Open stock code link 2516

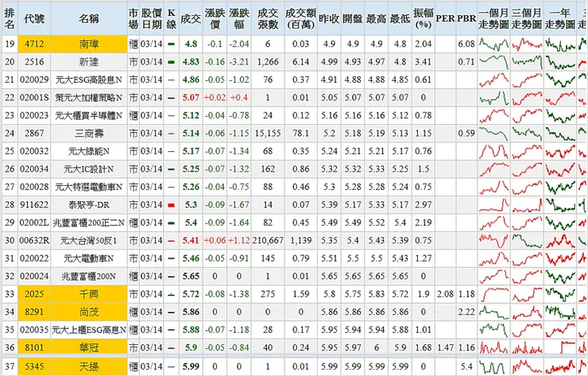coord(34,62)
